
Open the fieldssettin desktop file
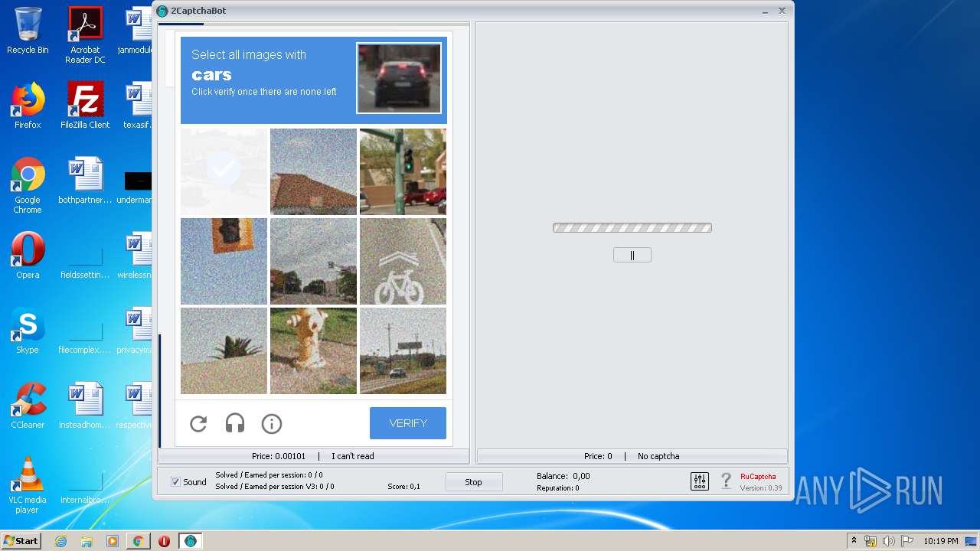coord(85,256)
